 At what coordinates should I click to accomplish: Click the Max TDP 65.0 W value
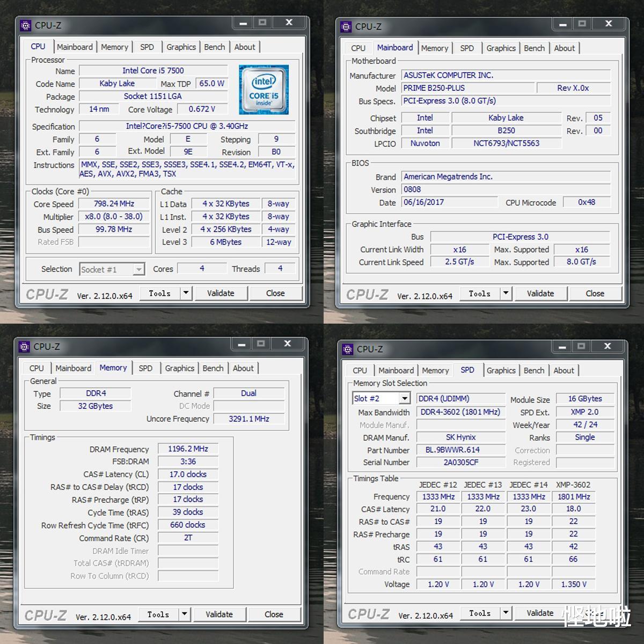point(211,84)
